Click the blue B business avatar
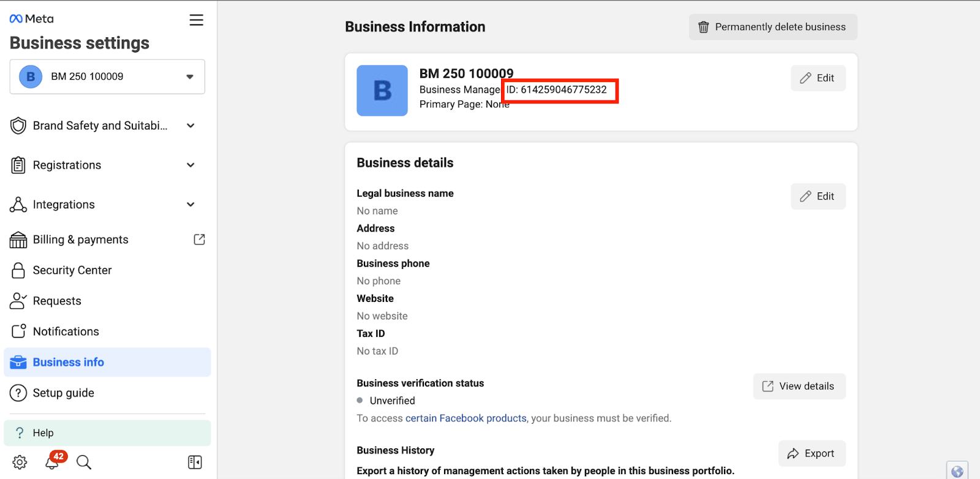Screen dimensions: 980x479 382,91
